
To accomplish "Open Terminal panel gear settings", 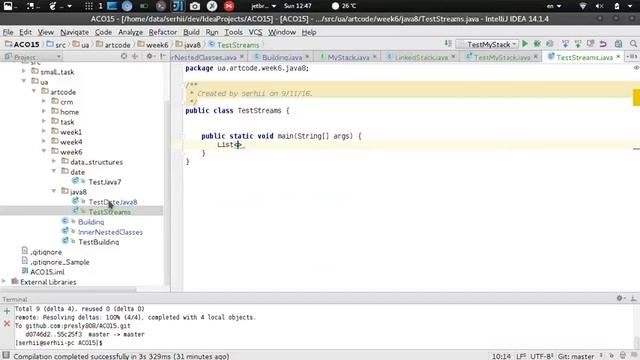I will coord(620,298).
